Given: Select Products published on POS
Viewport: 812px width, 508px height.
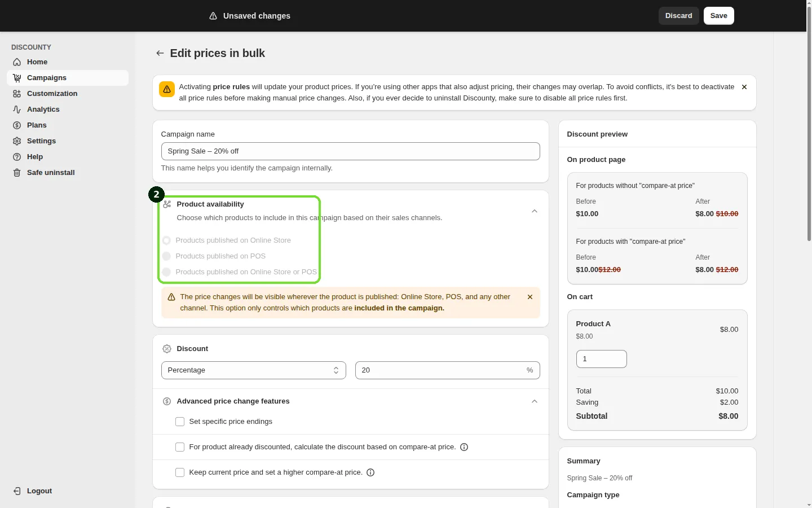Looking at the screenshot, I should [x=166, y=256].
